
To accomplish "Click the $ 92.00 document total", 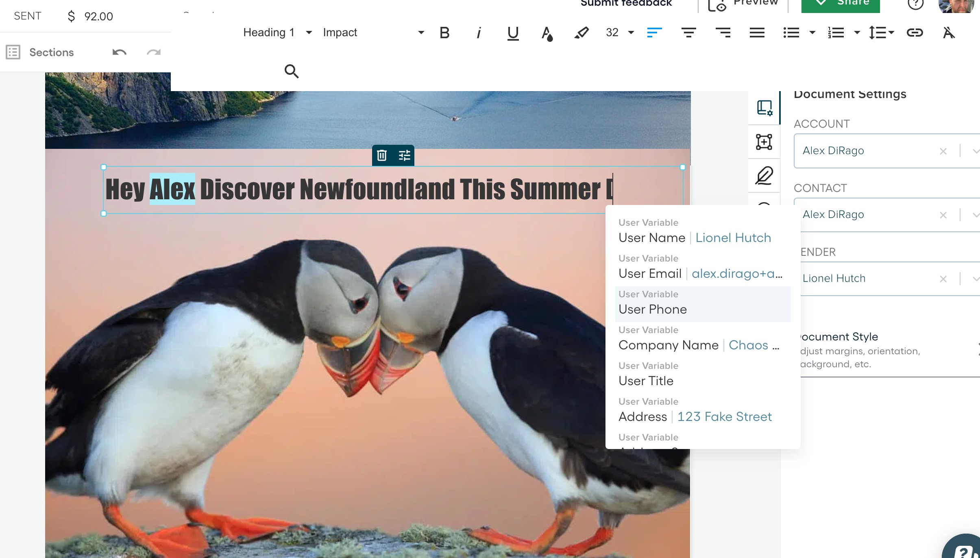I will [x=90, y=16].
